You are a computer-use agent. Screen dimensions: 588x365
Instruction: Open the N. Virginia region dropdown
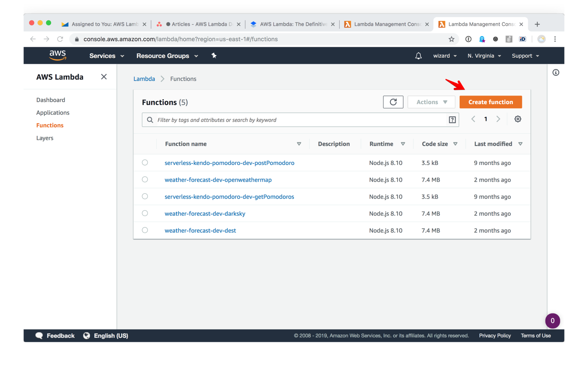pyautogui.click(x=484, y=56)
